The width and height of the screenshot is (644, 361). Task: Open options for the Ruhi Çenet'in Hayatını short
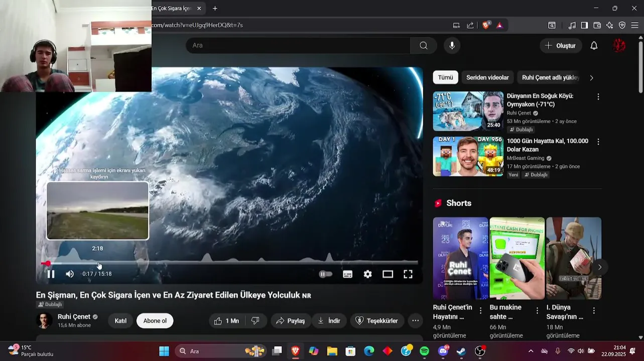[x=480, y=311]
